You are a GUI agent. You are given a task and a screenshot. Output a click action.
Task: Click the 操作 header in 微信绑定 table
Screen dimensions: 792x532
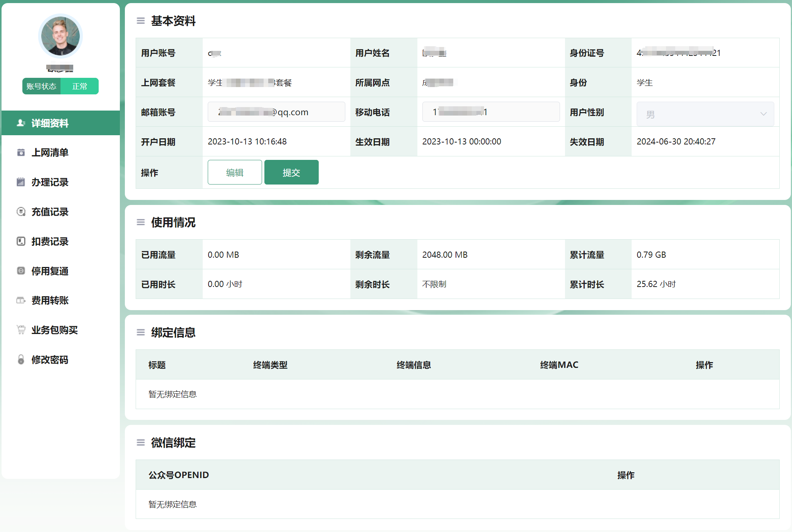[x=626, y=475]
